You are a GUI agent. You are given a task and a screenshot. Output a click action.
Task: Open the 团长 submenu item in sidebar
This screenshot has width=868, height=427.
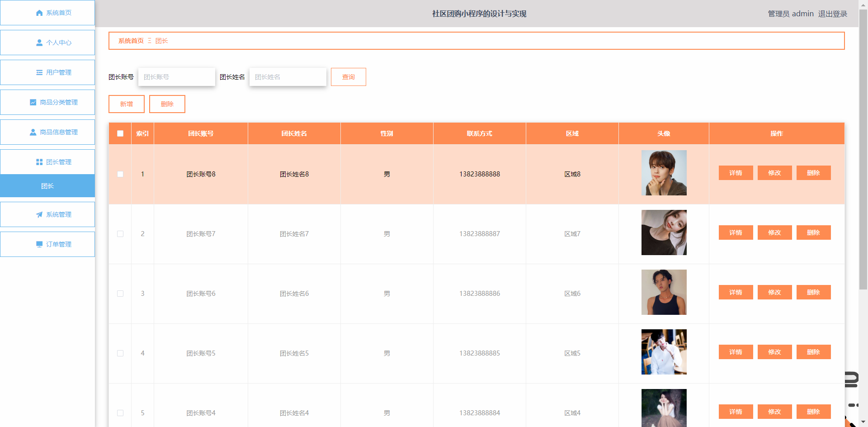[47, 186]
